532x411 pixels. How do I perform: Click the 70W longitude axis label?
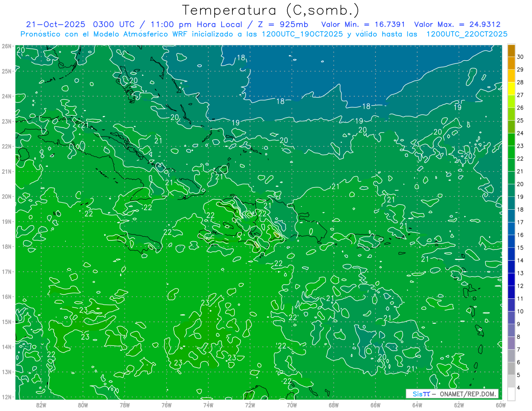tap(292, 405)
